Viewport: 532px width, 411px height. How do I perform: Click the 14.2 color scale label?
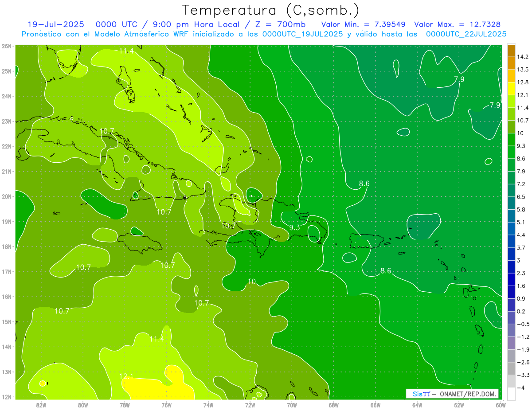522,57
